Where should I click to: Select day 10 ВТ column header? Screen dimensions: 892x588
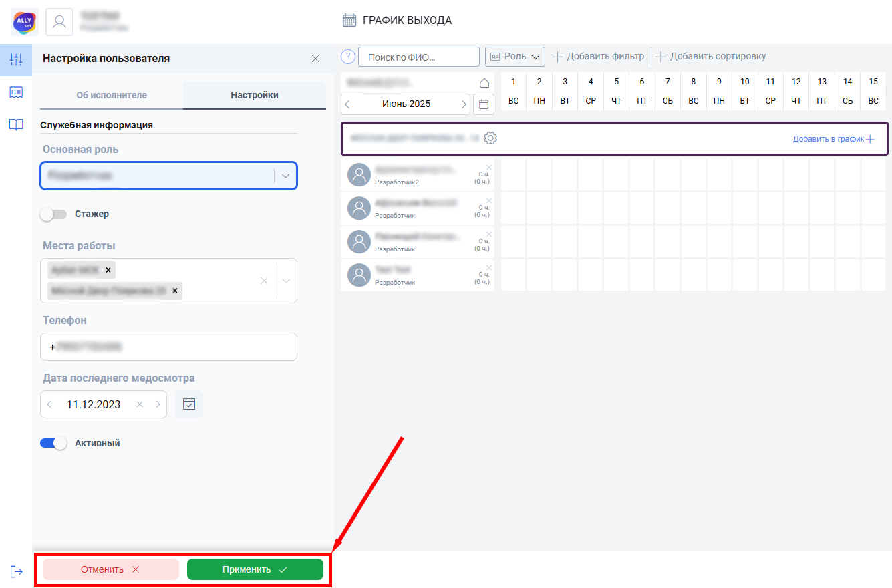tap(745, 91)
